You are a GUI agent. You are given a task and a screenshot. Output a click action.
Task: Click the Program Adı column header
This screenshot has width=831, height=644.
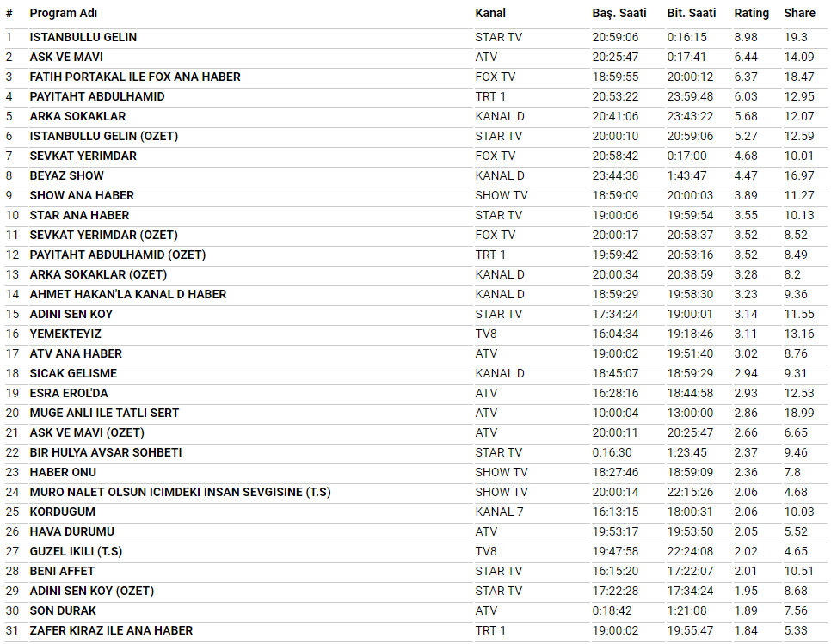point(65,13)
